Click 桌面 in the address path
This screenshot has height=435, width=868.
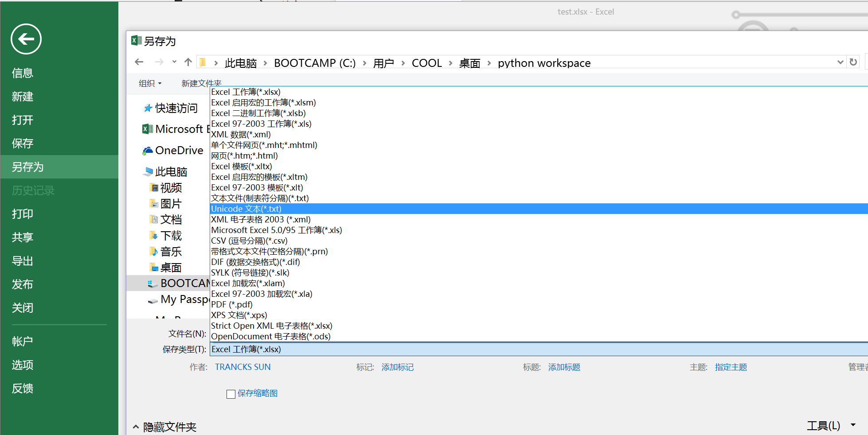pos(470,63)
